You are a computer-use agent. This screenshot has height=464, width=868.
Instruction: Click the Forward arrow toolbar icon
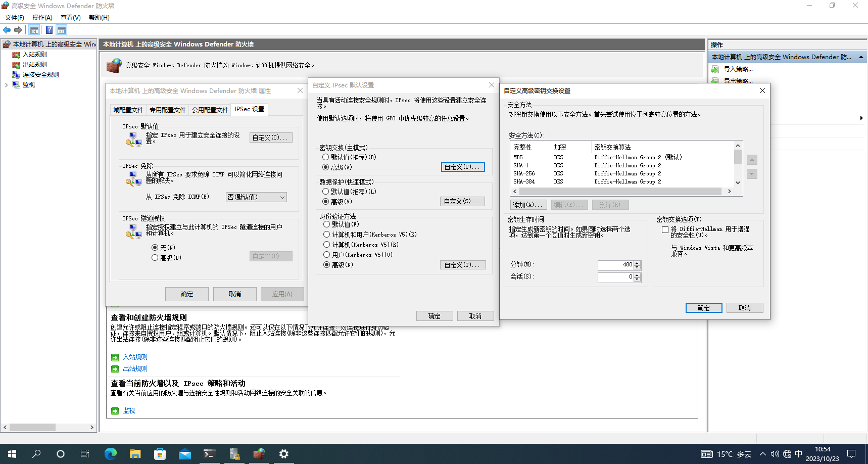pyautogui.click(x=18, y=30)
